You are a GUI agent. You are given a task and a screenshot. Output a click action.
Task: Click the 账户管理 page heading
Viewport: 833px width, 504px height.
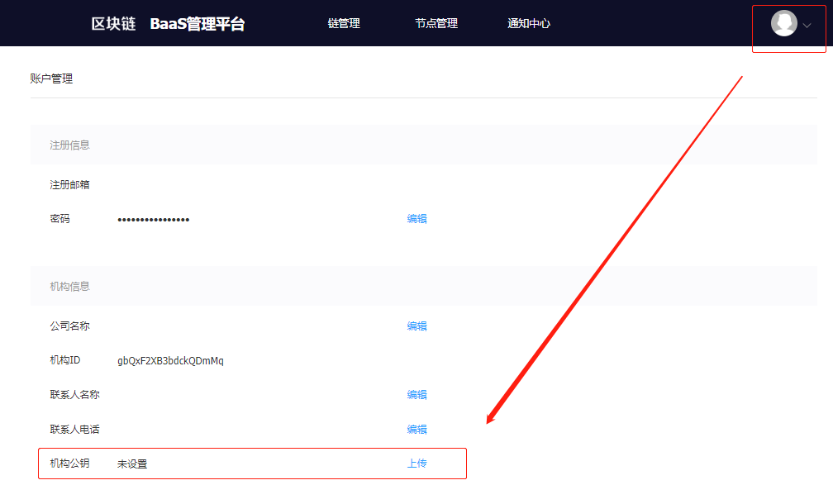pyautogui.click(x=51, y=79)
